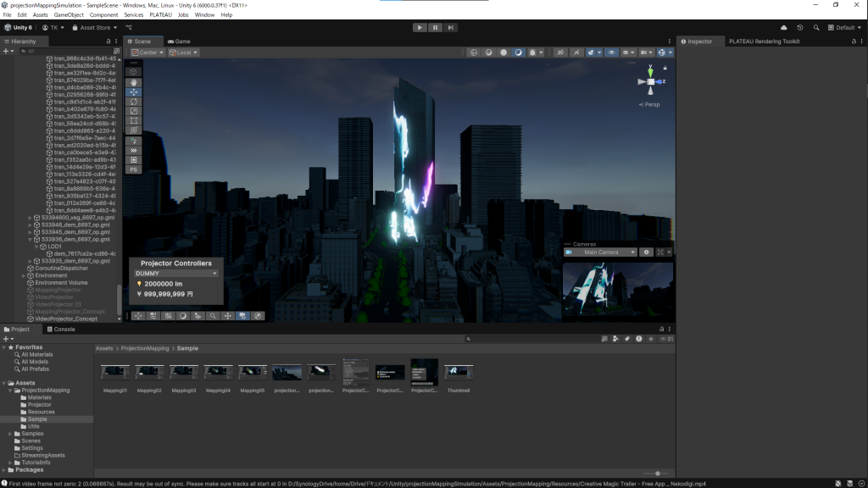Select the Hand (View) tool
This screenshot has width=868, height=488.
coord(133,82)
